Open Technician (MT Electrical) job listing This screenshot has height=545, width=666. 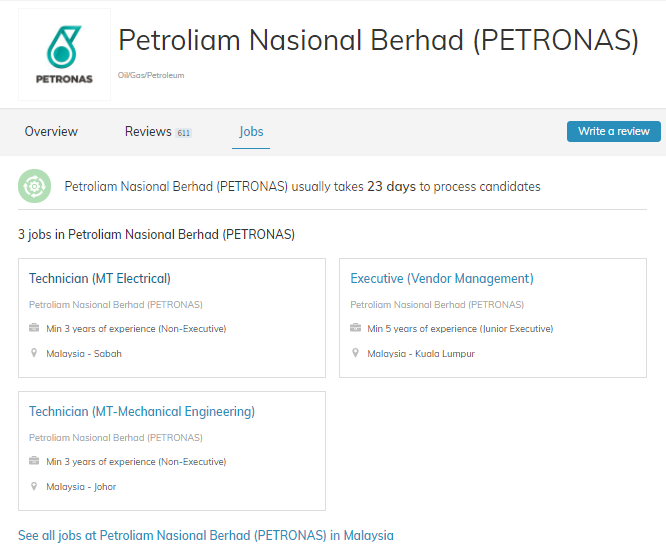[100, 279]
